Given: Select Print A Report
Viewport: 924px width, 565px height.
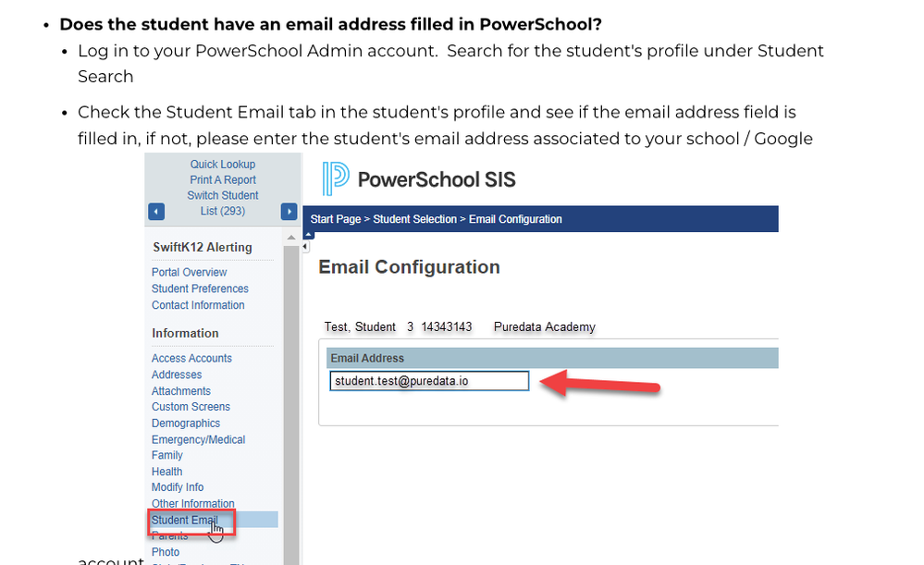Looking at the screenshot, I should pyautogui.click(x=223, y=180).
